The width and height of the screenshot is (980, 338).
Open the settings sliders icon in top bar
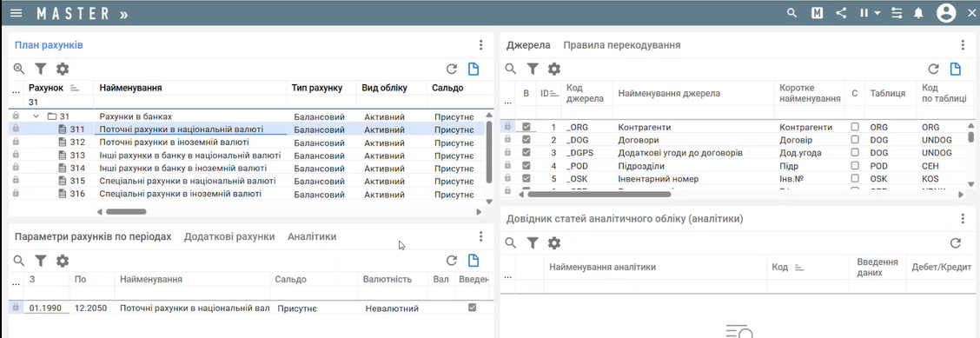tap(897, 13)
